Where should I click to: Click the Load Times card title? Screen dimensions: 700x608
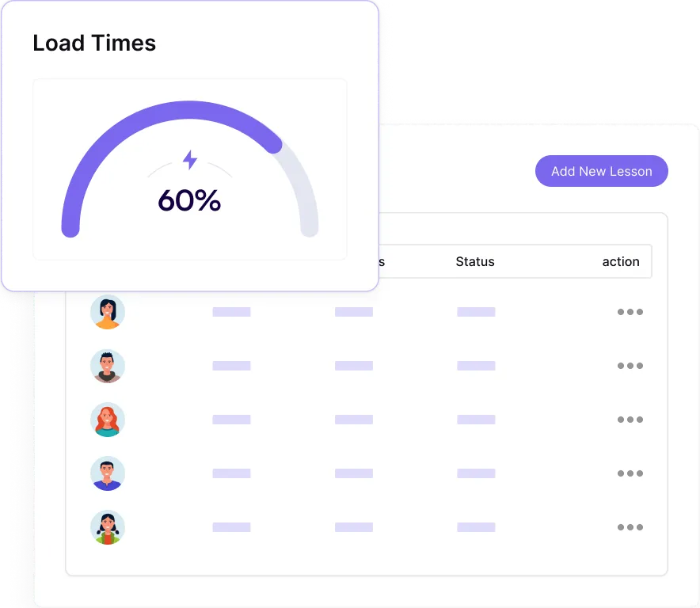pos(94,43)
